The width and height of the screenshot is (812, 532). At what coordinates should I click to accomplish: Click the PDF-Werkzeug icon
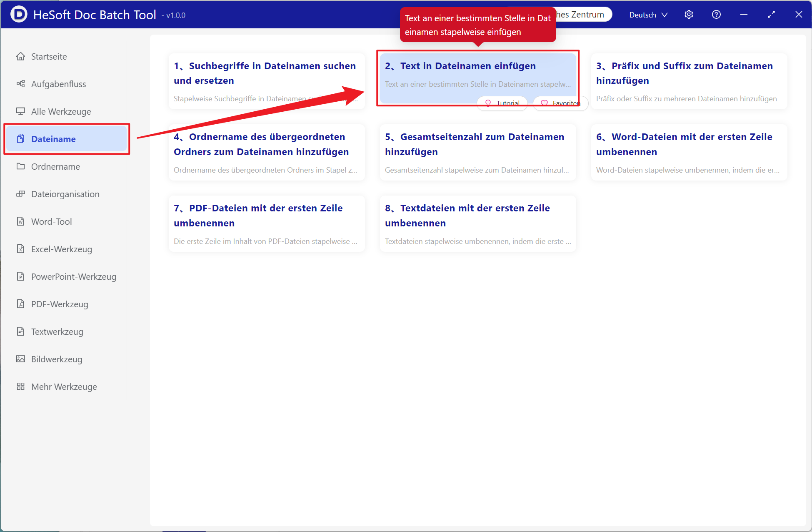[20, 304]
